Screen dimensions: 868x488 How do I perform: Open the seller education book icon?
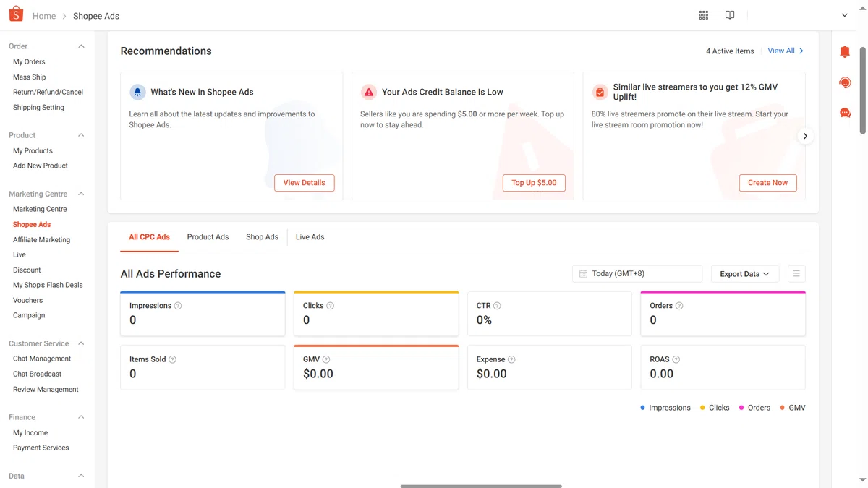[730, 15]
